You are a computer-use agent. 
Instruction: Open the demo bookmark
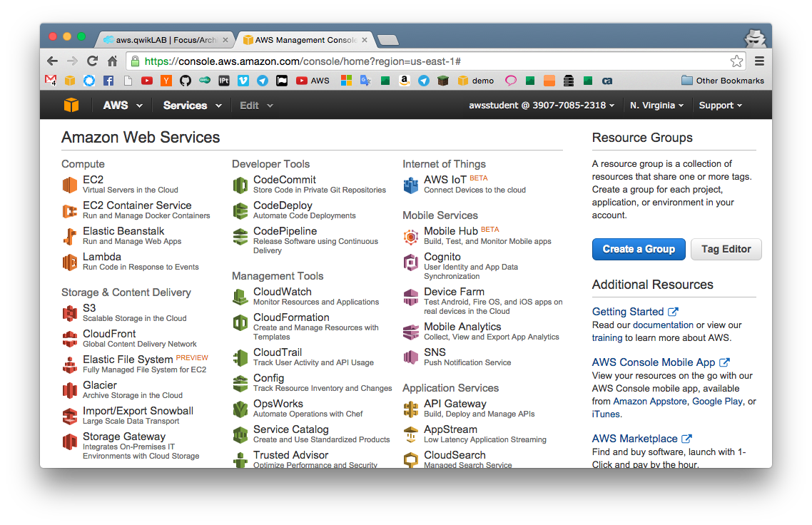click(477, 81)
